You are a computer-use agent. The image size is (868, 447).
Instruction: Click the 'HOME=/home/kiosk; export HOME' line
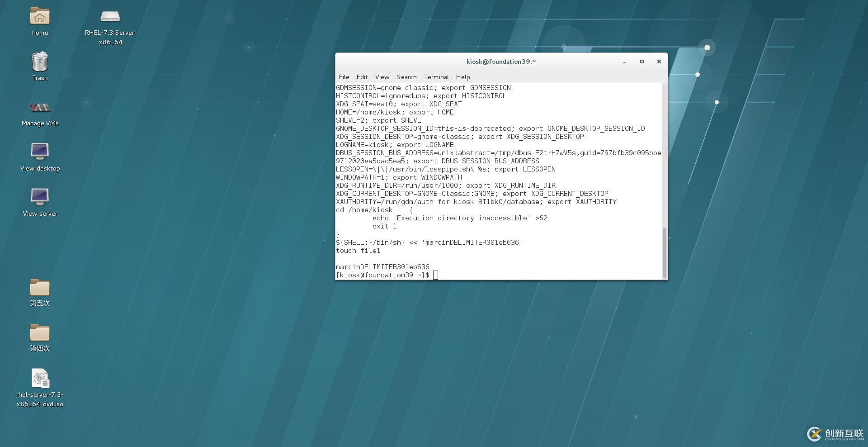point(395,112)
